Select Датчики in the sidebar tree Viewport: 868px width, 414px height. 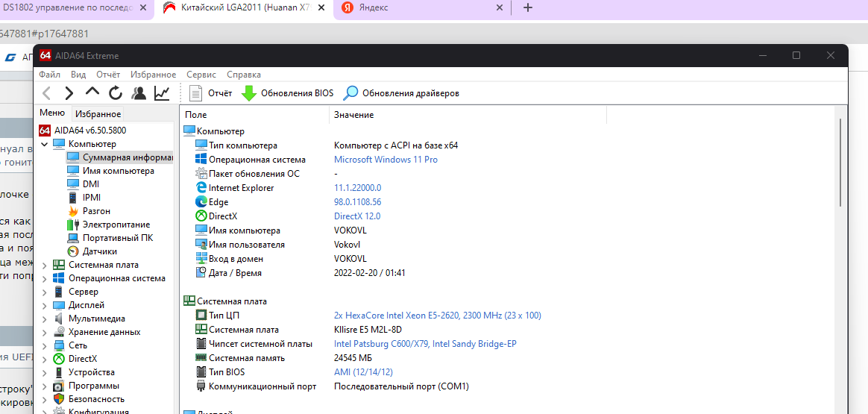tap(99, 251)
